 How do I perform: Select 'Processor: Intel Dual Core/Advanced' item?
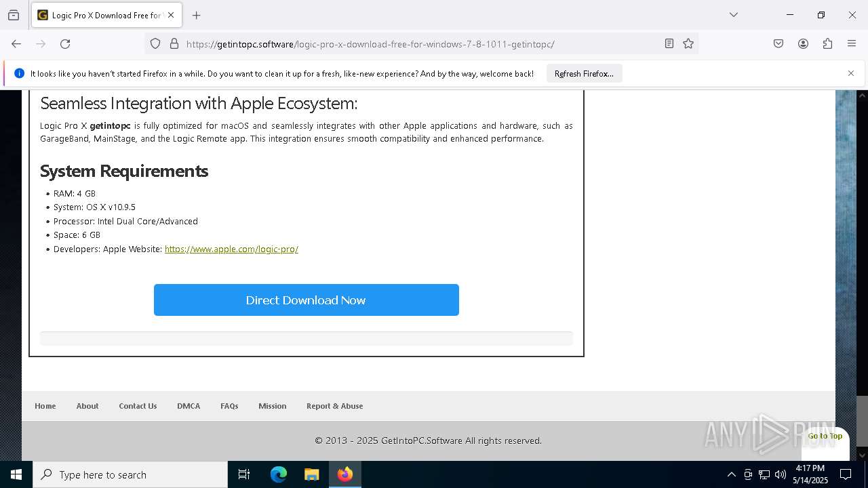pos(125,222)
